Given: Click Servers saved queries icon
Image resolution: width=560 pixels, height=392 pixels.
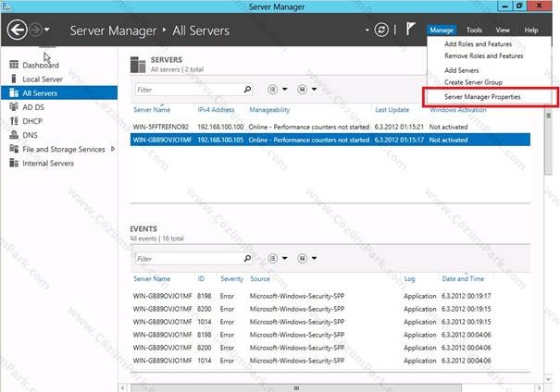Looking at the screenshot, I should tap(302, 89).
